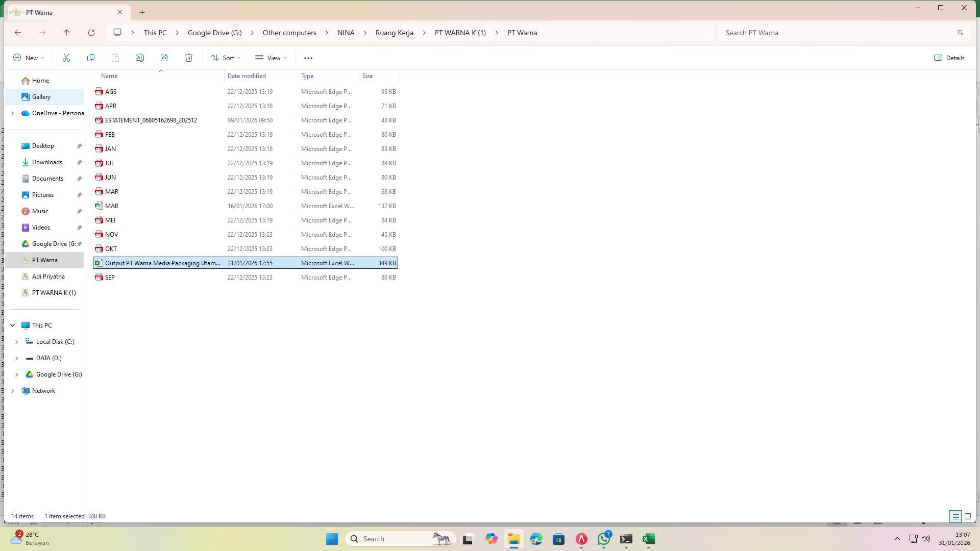Open the Sort dropdown
This screenshot has height=551, width=980.
[225, 58]
